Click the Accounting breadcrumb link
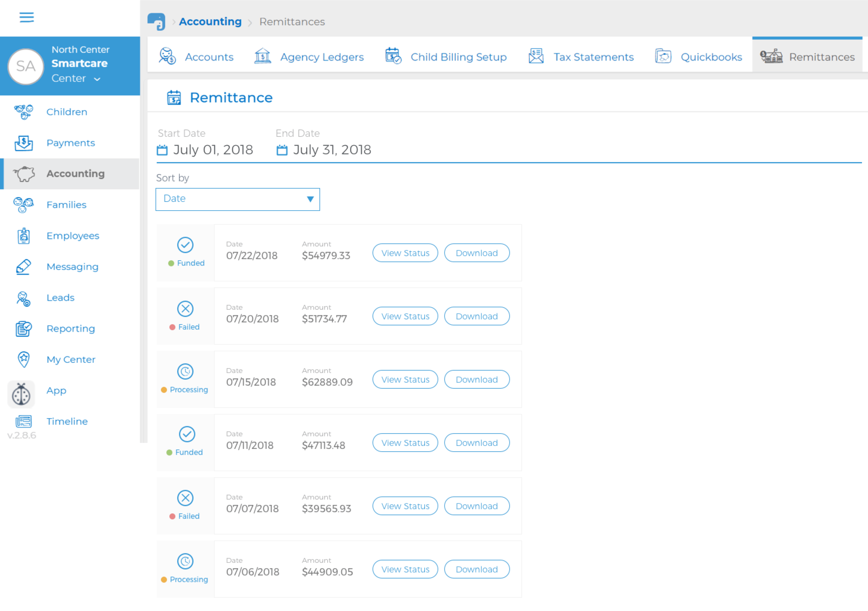 [210, 21]
